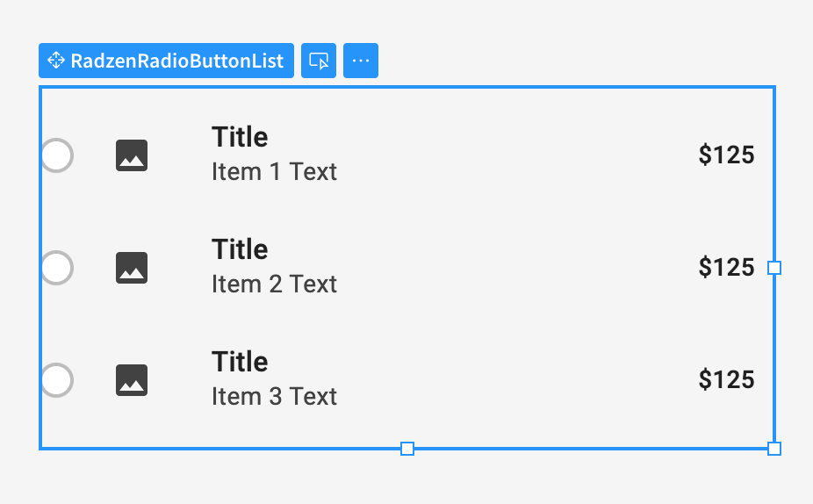Image resolution: width=813 pixels, height=504 pixels.
Task: Click the Item 1 Text label
Action: pyautogui.click(x=274, y=171)
